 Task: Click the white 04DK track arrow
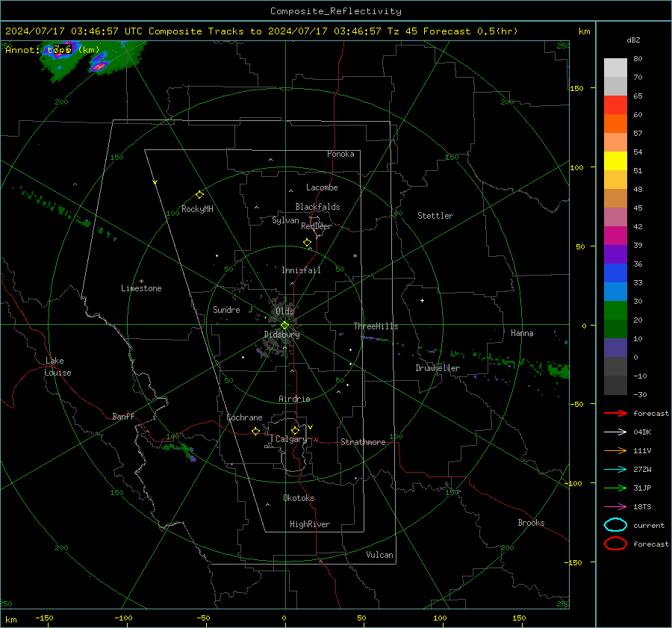(615, 432)
